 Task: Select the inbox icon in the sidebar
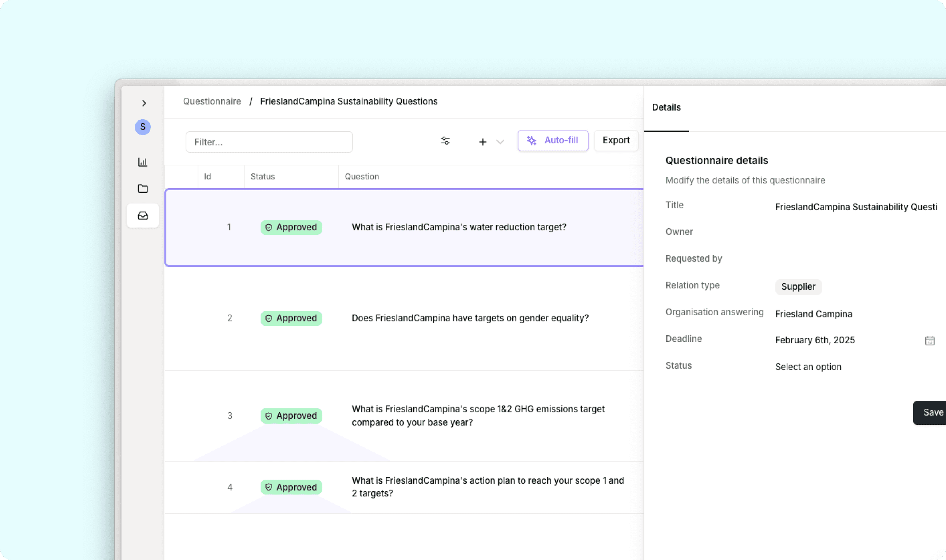143,216
